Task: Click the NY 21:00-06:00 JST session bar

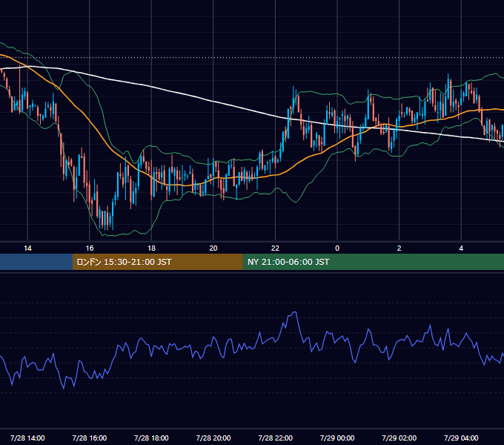Action: pyautogui.click(x=373, y=262)
